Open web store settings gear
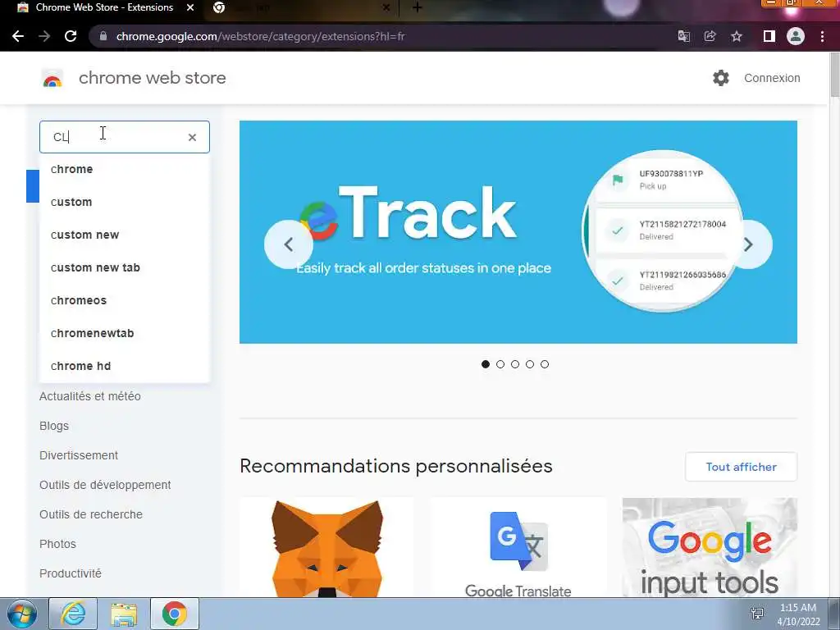 click(720, 78)
